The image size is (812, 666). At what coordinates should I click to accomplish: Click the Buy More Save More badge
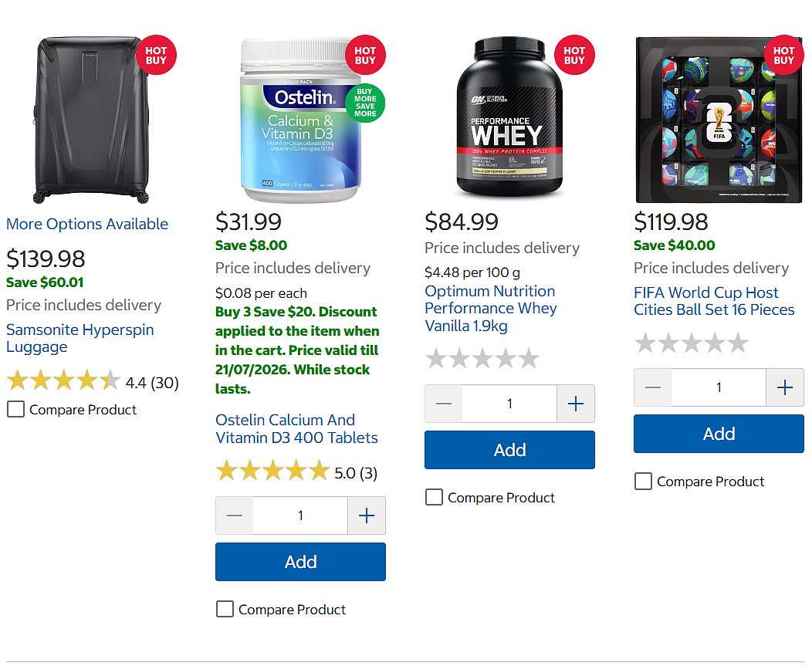point(365,103)
